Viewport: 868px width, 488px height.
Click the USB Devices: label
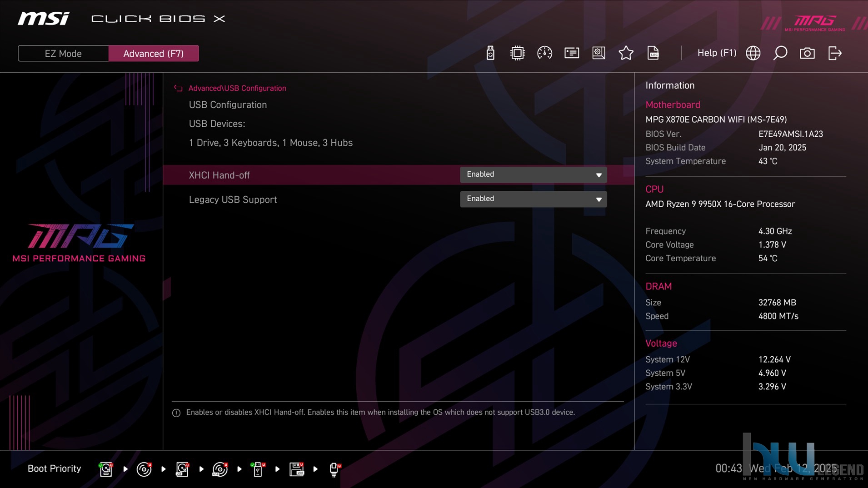coord(217,124)
